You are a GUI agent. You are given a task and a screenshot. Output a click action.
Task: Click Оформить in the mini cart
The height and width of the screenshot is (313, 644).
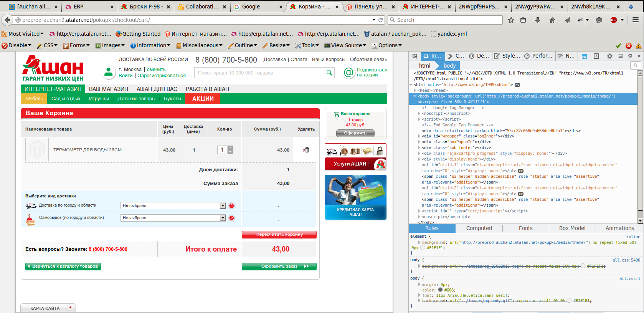pyautogui.click(x=355, y=133)
